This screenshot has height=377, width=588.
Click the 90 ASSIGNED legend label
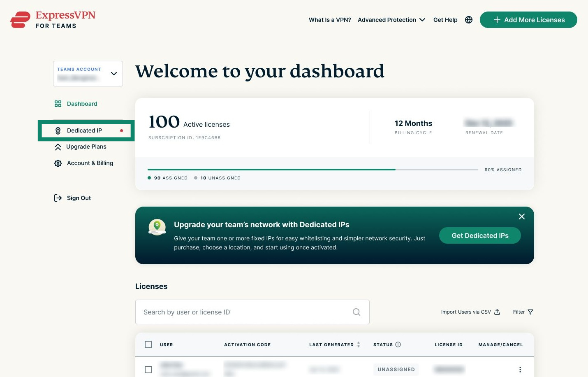(x=171, y=178)
